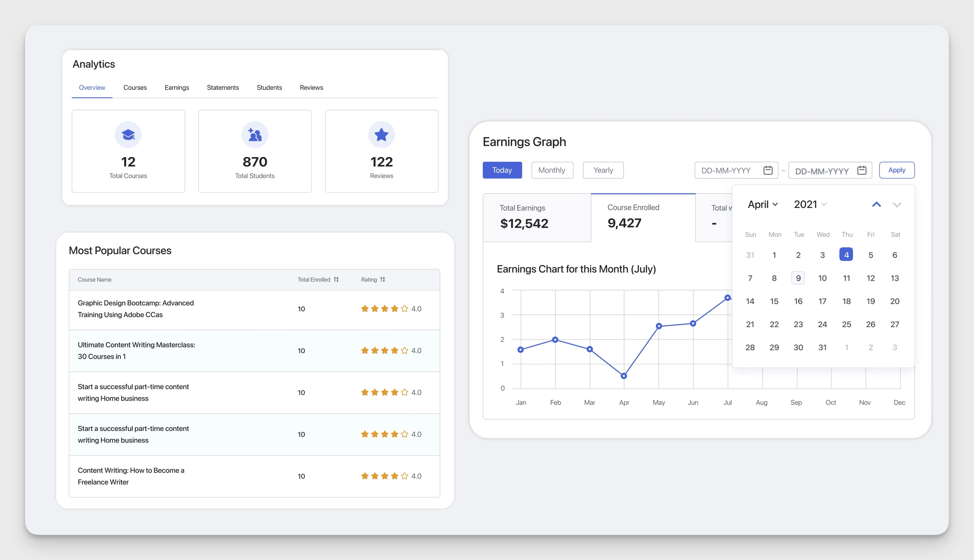Click the graduation cap Total Courses icon

(x=128, y=135)
